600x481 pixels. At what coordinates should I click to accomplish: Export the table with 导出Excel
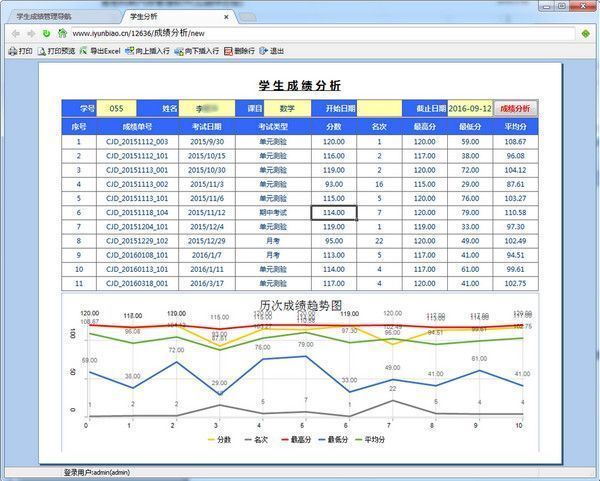100,51
